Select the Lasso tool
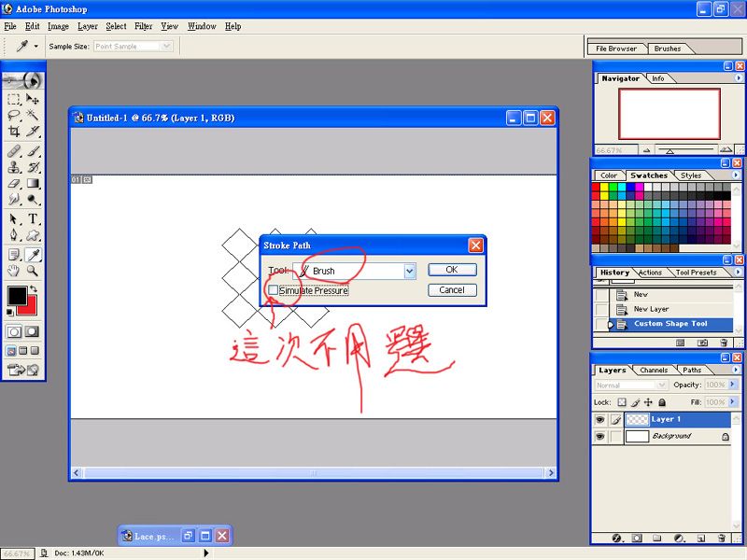 pyautogui.click(x=14, y=115)
